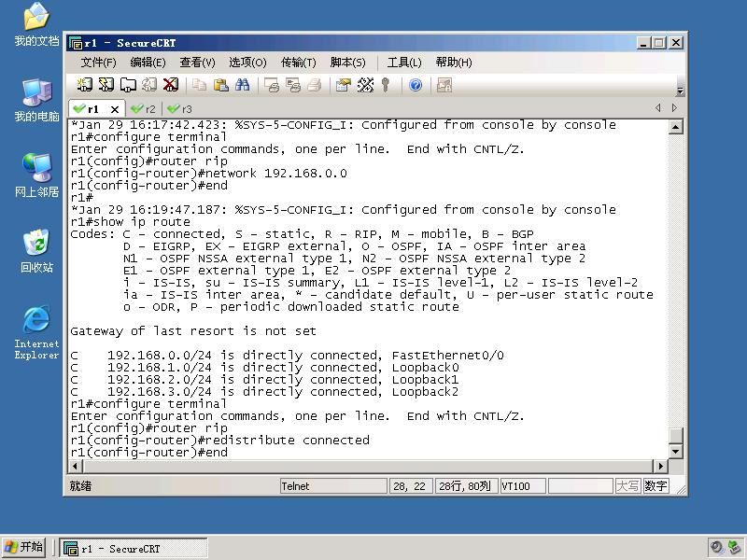Open the 文件(F) menu

pos(99,63)
